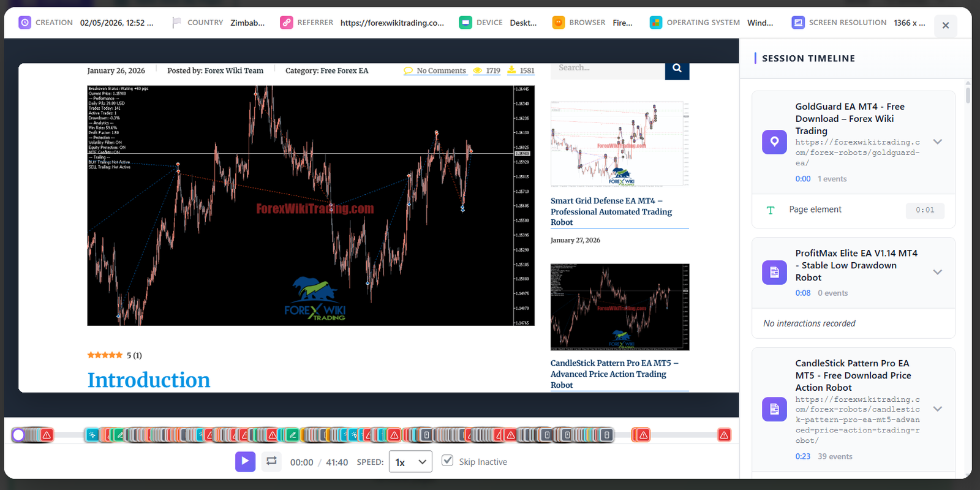Click the search magnifier button
Screen dimensions: 980x490
coord(677,69)
